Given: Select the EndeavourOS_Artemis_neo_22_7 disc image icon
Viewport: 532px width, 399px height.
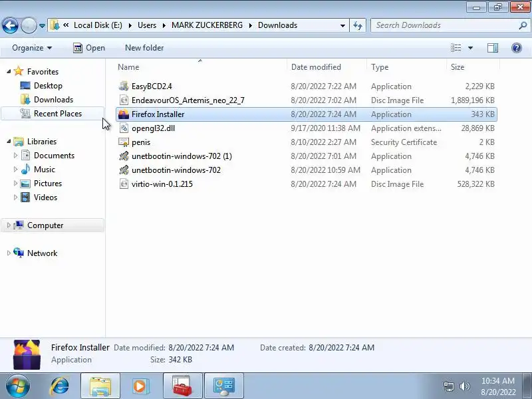Looking at the screenshot, I should 124,100.
